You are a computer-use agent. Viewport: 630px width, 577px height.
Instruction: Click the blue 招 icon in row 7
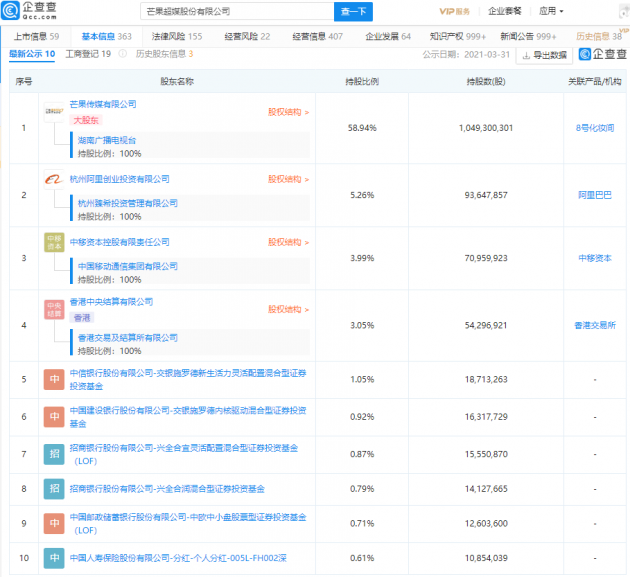point(53,453)
